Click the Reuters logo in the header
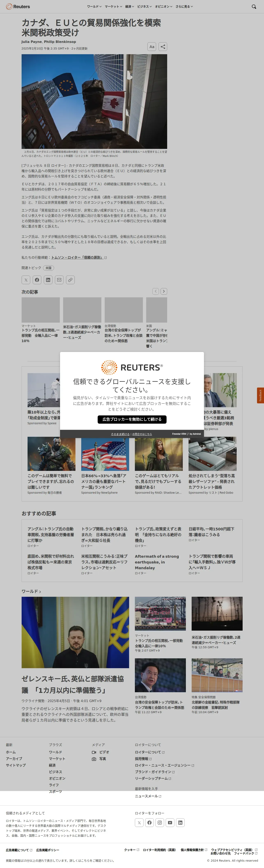This screenshot has height=868, width=264. click(18, 6)
